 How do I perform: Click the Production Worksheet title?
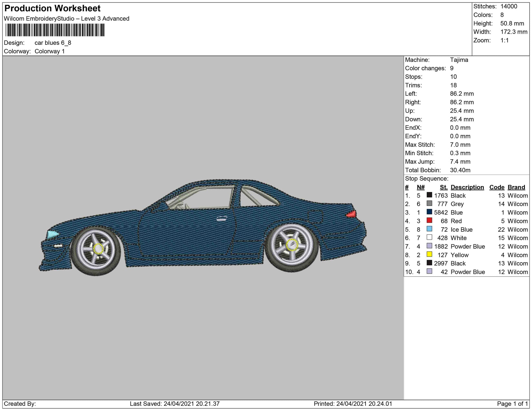coord(52,8)
